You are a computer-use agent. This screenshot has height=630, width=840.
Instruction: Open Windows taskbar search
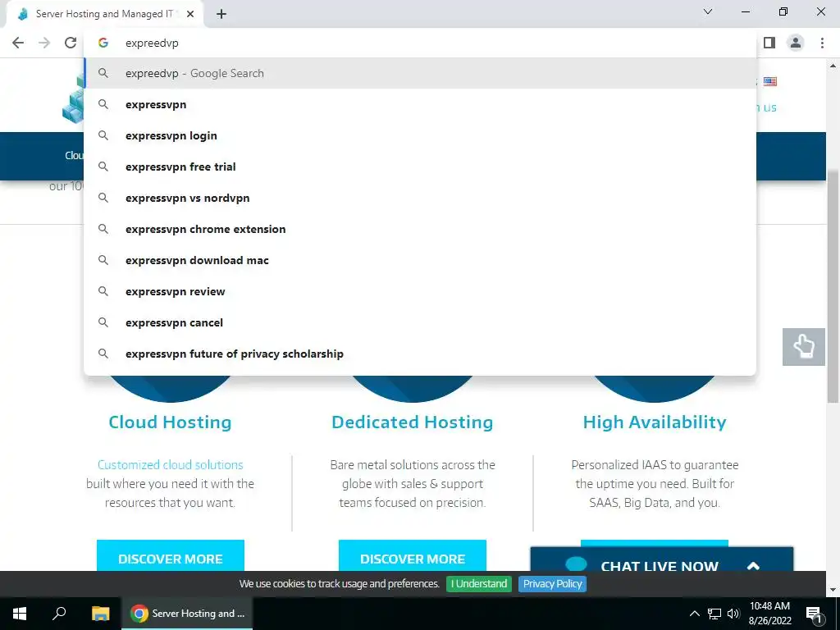pos(59,614)
